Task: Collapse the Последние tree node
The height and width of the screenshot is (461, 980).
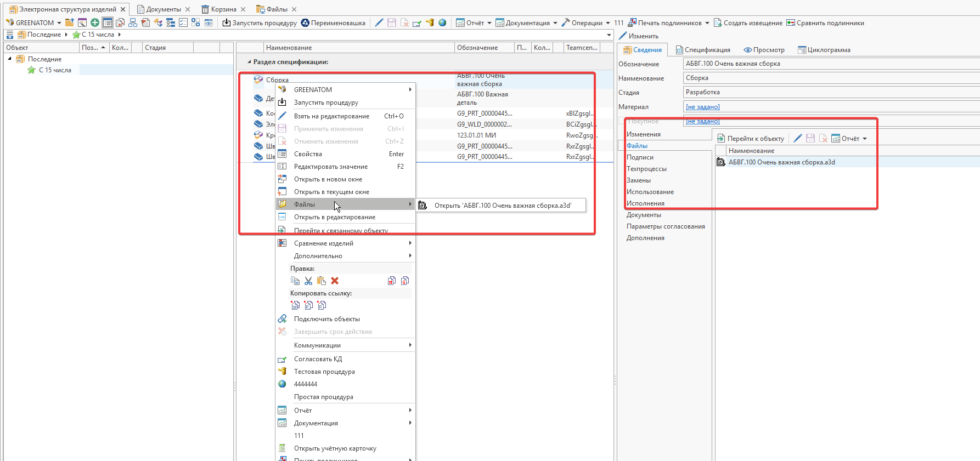Action: pos(10,59)
